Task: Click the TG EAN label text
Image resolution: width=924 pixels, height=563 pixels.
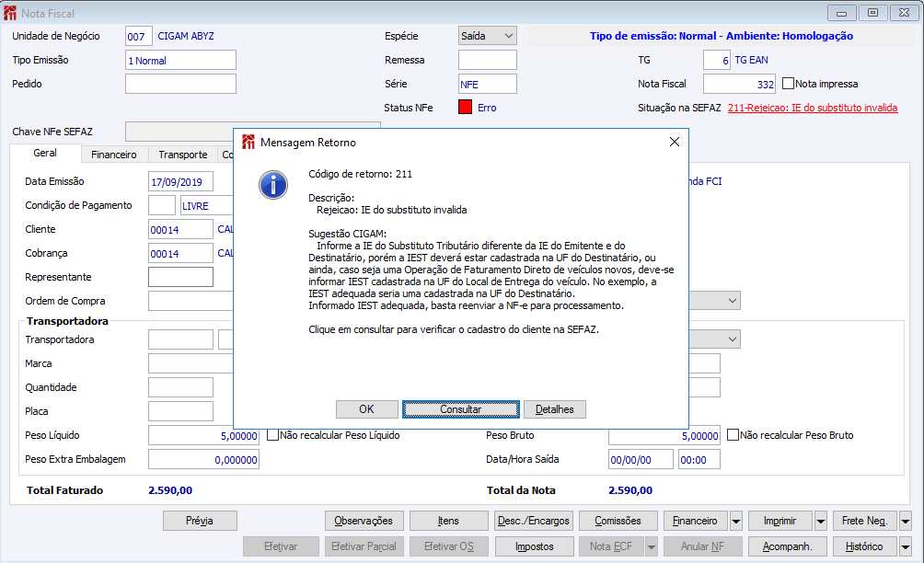Action: [x=751, y=60]
